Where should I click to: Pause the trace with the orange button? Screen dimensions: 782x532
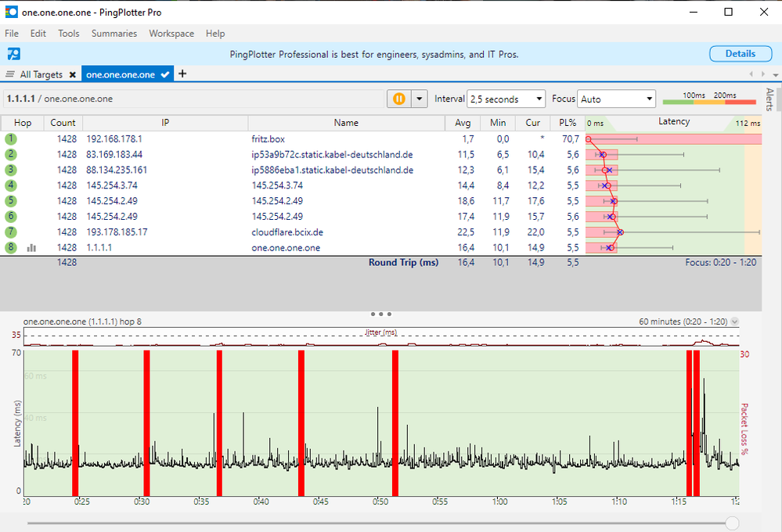point(399,99)
